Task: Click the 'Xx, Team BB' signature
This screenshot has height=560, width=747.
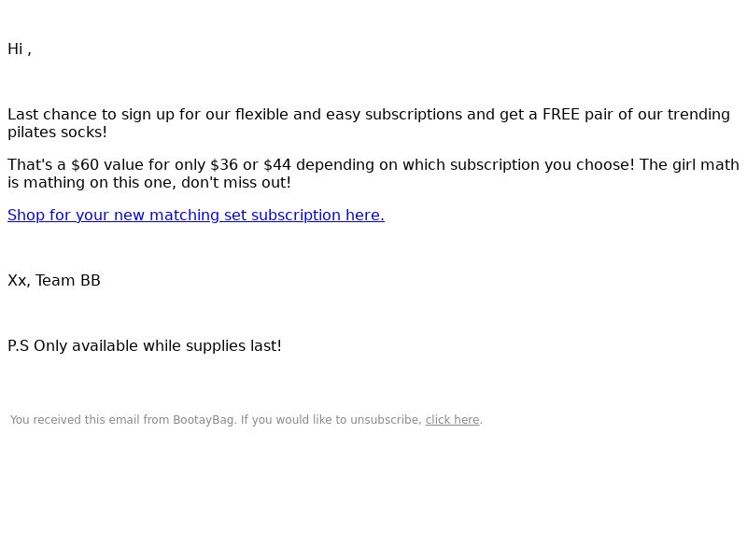Action: 54,281
